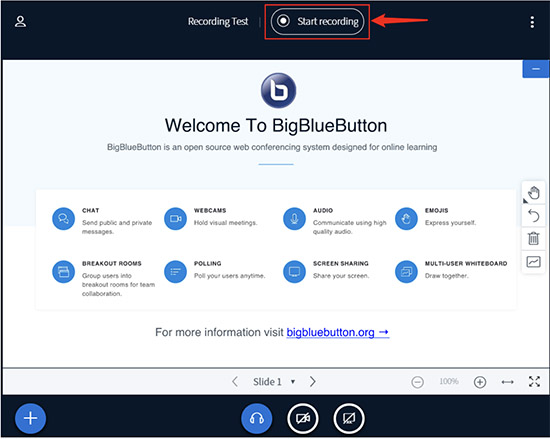Select the Pan hand tool
The height and width of the screenshot is (439, 550).
[533, 193]
